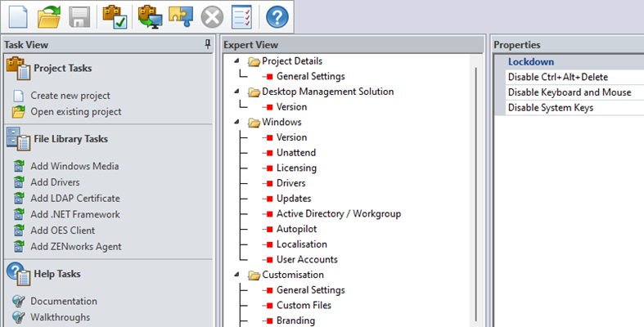
Task: Click the briefcase with monitor toolbar icon
Action: point(148,16)
